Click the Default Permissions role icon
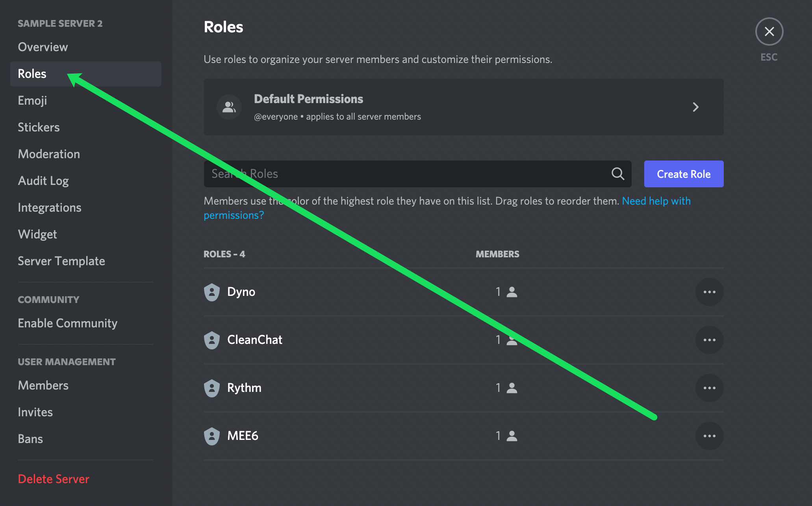 click(x=228, y=107)
